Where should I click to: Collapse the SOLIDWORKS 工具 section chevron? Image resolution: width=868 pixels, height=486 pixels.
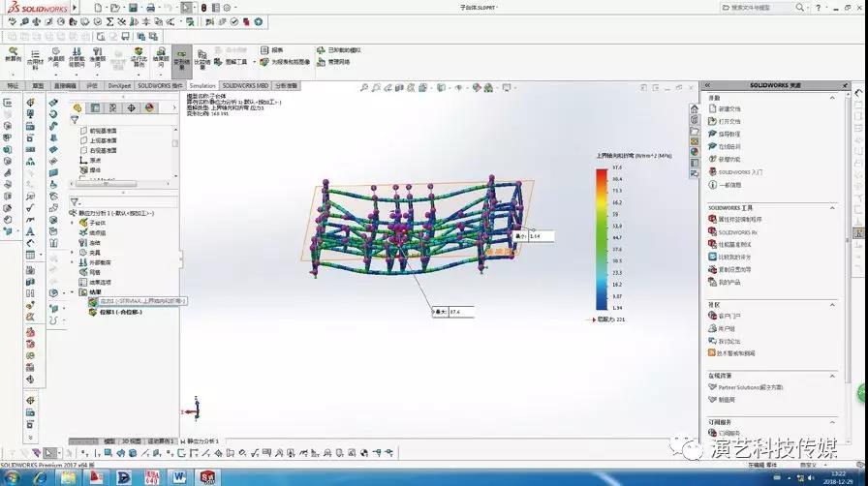click(x=832, y=207)
